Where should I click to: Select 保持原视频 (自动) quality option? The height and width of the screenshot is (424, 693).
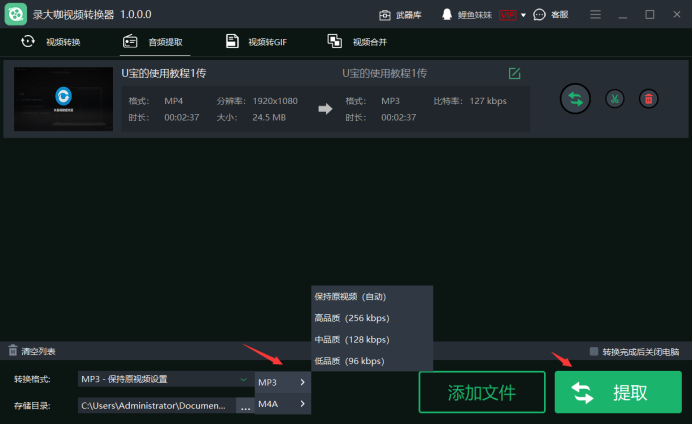pos(372,297)
